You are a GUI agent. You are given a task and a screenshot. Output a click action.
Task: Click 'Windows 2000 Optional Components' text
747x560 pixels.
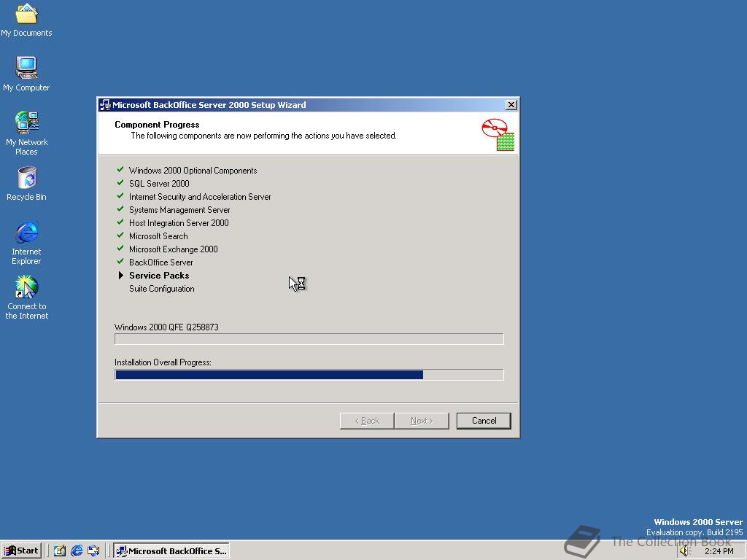[193, 171]
